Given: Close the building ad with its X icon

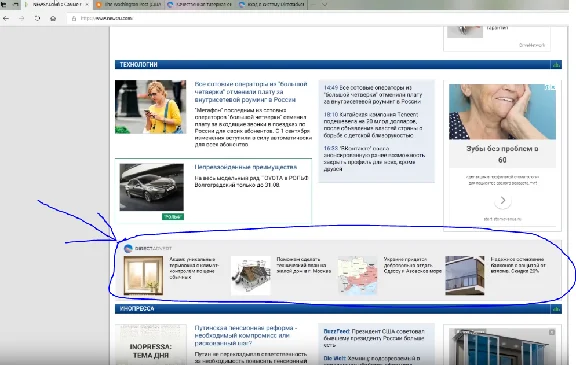Looking at the screenshot, I should tap(552, 332).
